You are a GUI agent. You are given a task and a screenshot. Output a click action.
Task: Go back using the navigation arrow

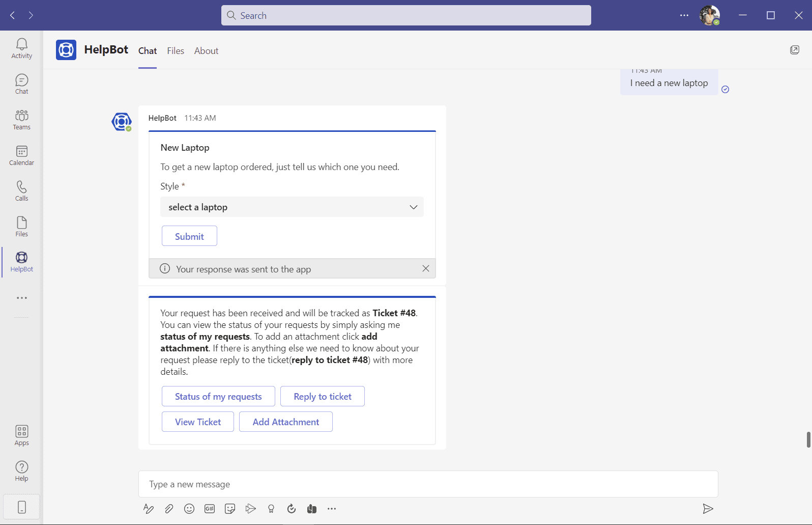[13, 15]
